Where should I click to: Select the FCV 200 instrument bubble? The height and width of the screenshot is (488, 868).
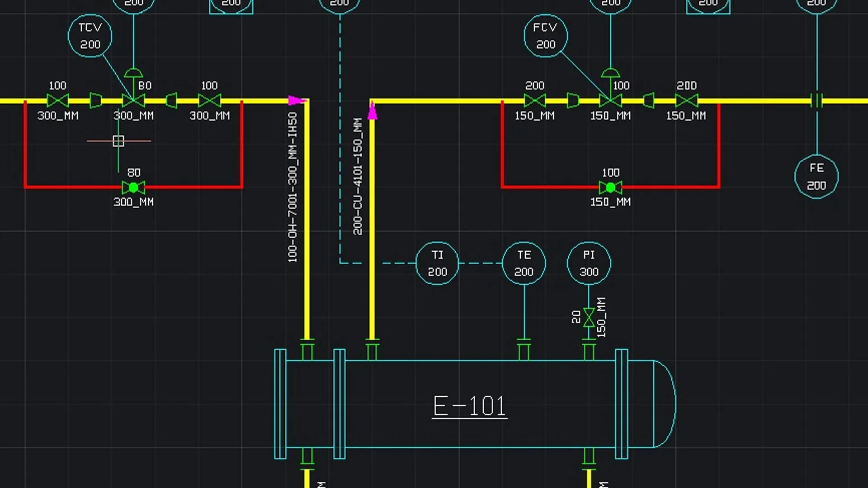(546, 37)
